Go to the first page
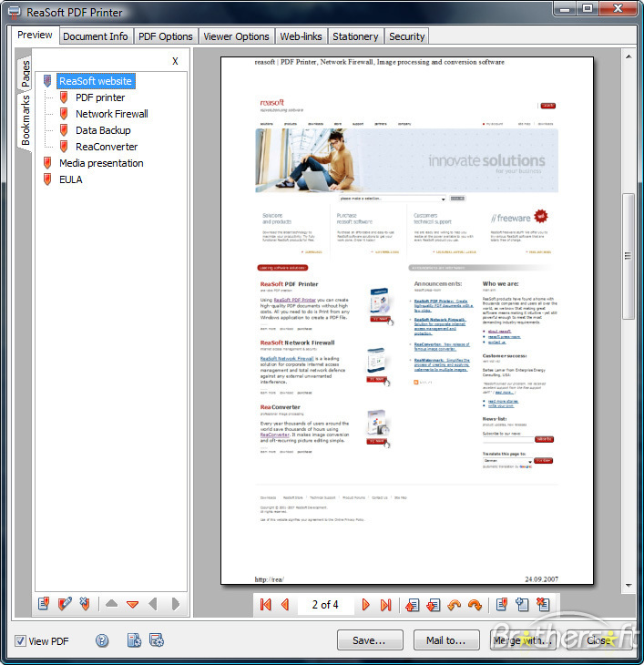 pyautogui.click(x=265, y=604)
